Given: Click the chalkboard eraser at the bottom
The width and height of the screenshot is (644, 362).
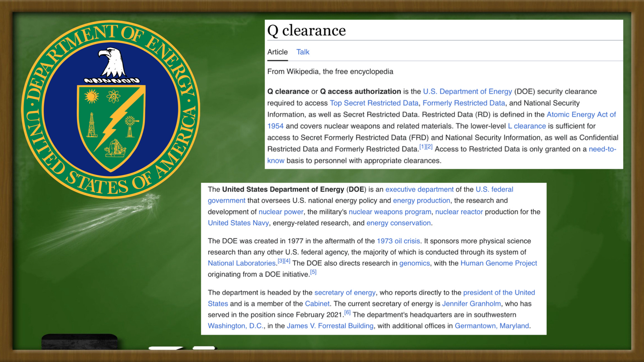Looking at the screenshot, I should (x=79, y=341).
